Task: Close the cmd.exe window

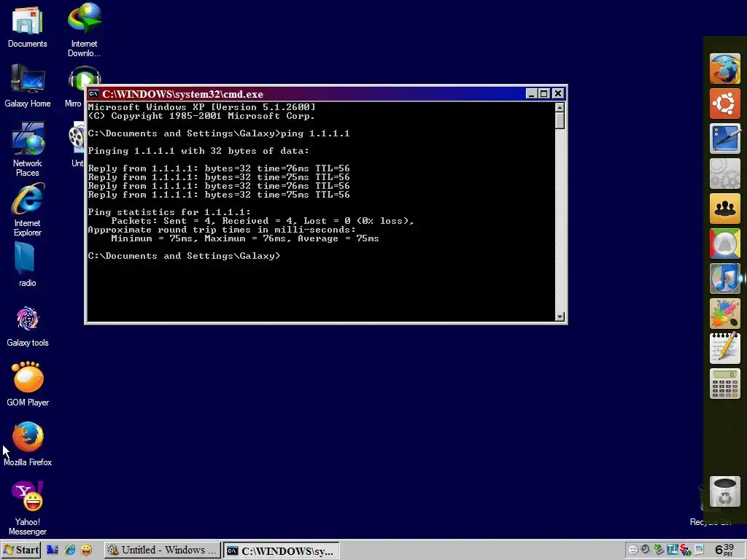Action: [x=558, y=94]
